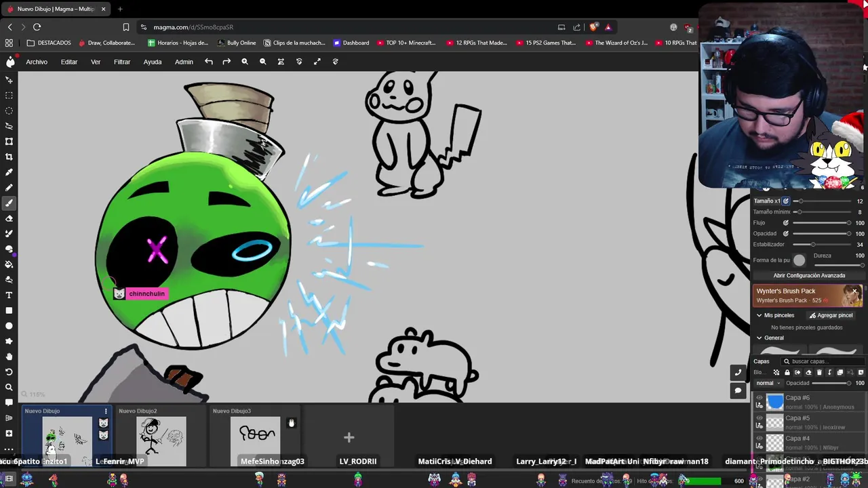This screenshot has width=868, height=488.
Task: Select the Pencil tool
Action: tap(9, 188)
